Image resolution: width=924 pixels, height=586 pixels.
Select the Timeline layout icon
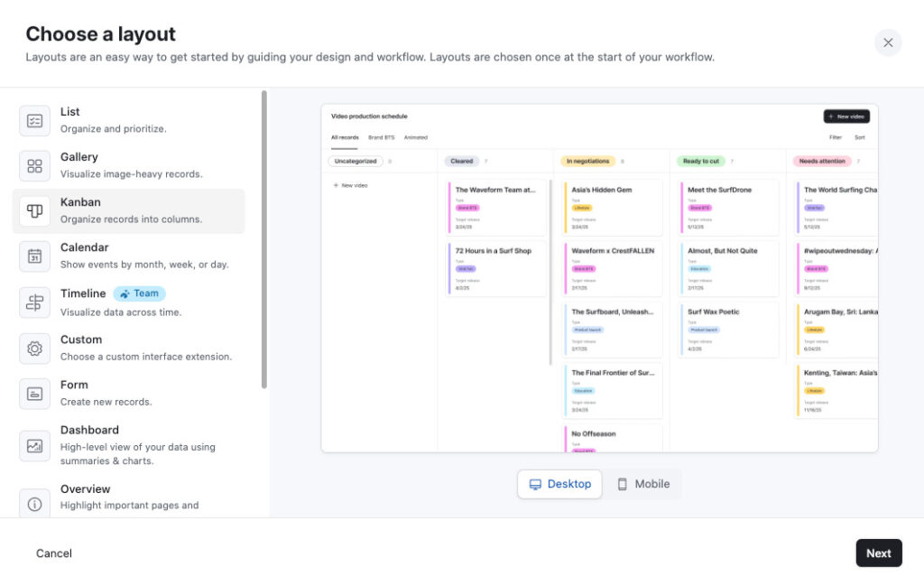pos(36,301)
